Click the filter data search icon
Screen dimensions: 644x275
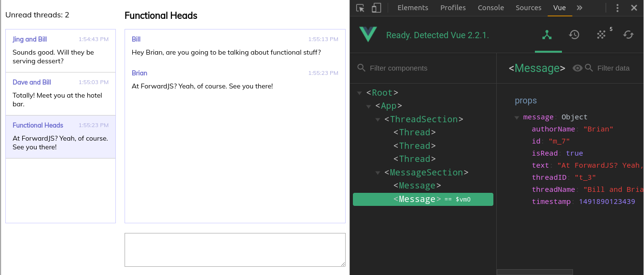click(589, 68)
